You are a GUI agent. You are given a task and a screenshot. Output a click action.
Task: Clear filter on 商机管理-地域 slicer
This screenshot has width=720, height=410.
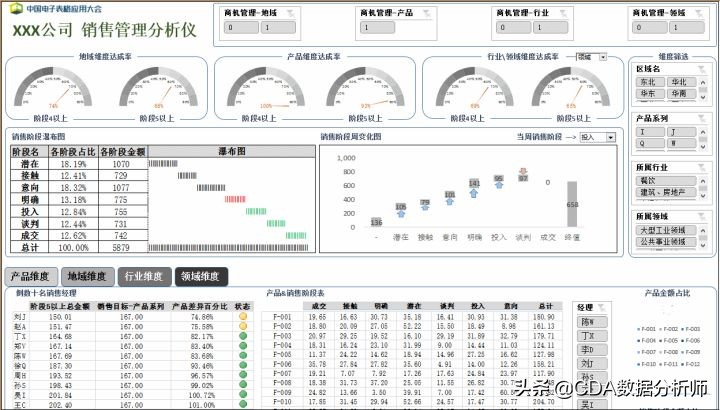point(291,14)
